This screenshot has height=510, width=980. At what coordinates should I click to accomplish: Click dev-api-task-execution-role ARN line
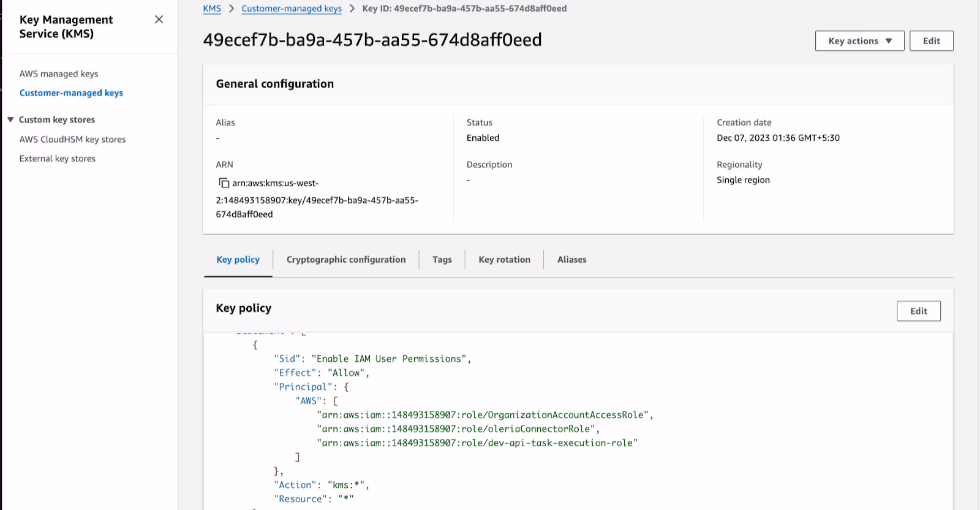coord(477,443)
